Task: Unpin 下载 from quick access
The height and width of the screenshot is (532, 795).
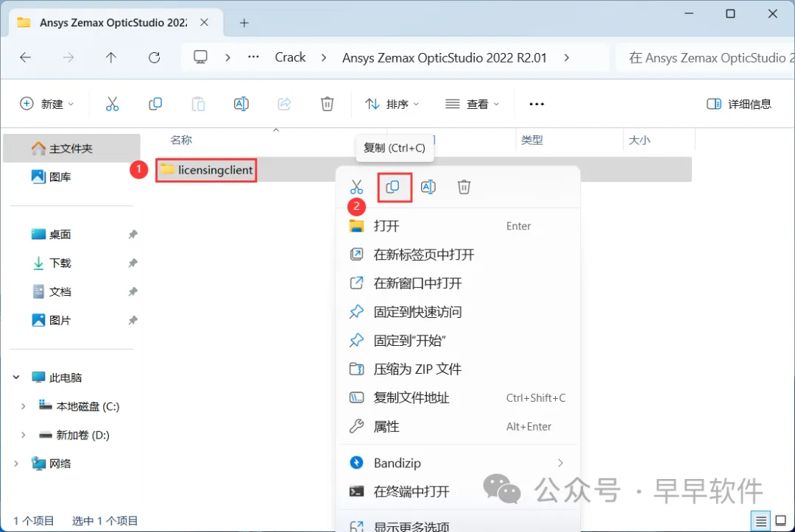Action: (132, 263)
